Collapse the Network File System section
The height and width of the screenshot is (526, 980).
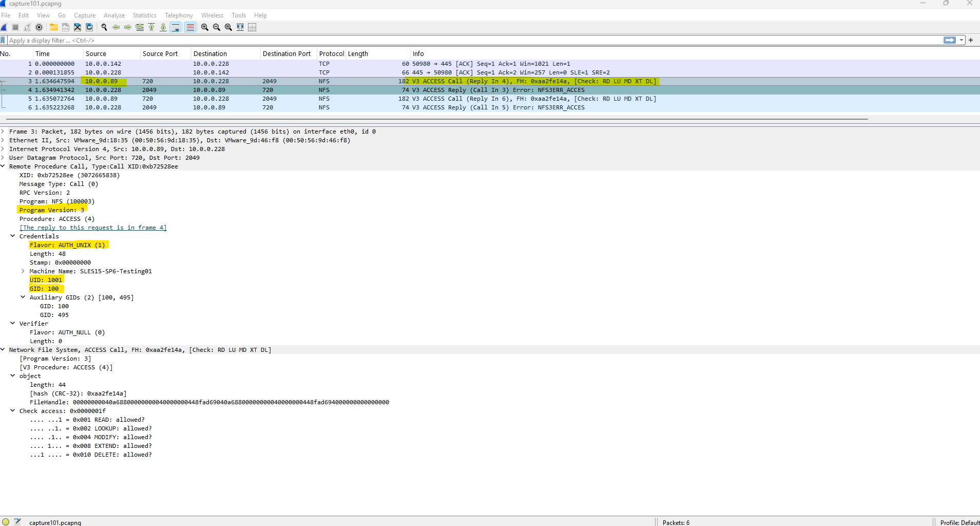coord(3,350)
